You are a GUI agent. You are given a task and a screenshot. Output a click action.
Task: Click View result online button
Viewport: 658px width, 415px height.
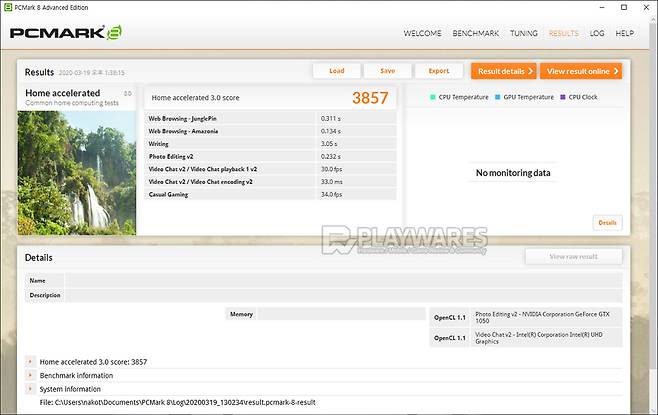click(581, 71)
